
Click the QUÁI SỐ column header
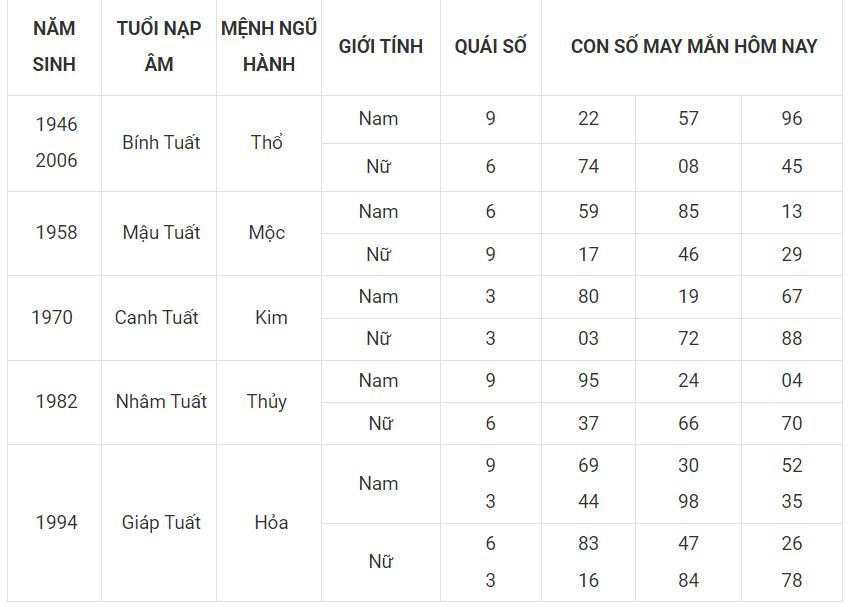tap(491, 47)
